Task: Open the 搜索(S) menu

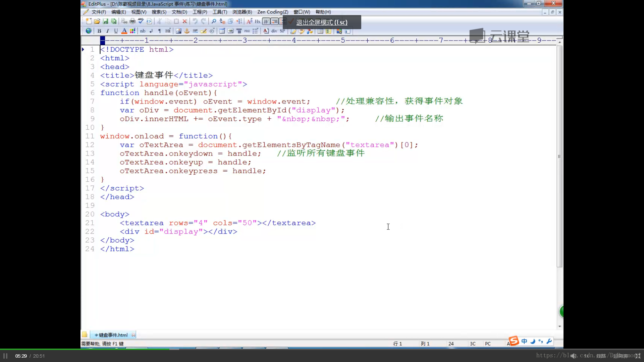Action: coord(159,12)
